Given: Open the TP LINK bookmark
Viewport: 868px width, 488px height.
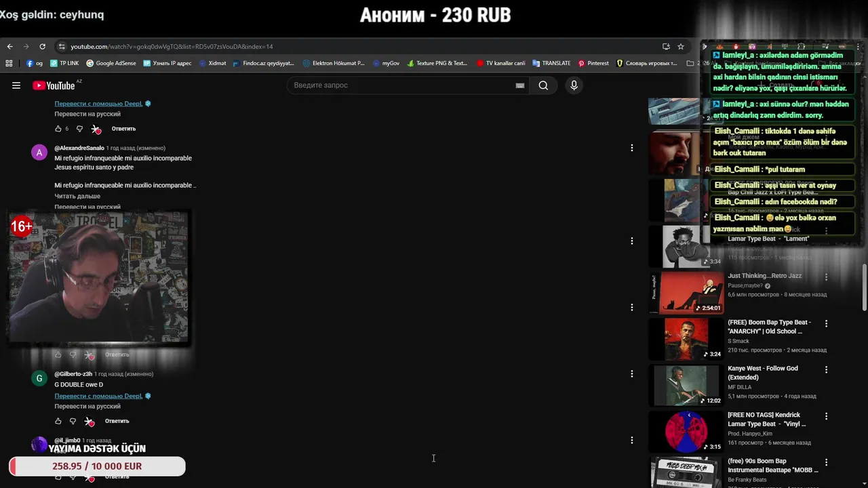Looking at the screenshot, I should tap(64, 63).
